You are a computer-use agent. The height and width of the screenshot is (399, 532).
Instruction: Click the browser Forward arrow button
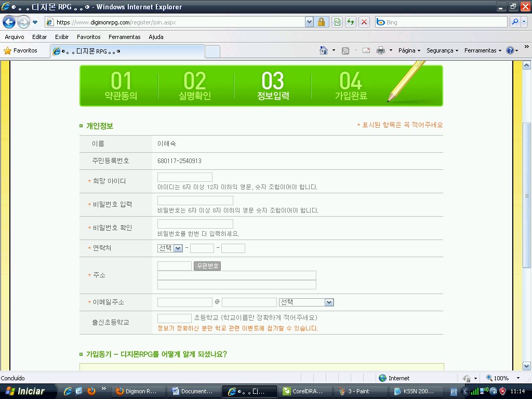(x=23, y=22)
